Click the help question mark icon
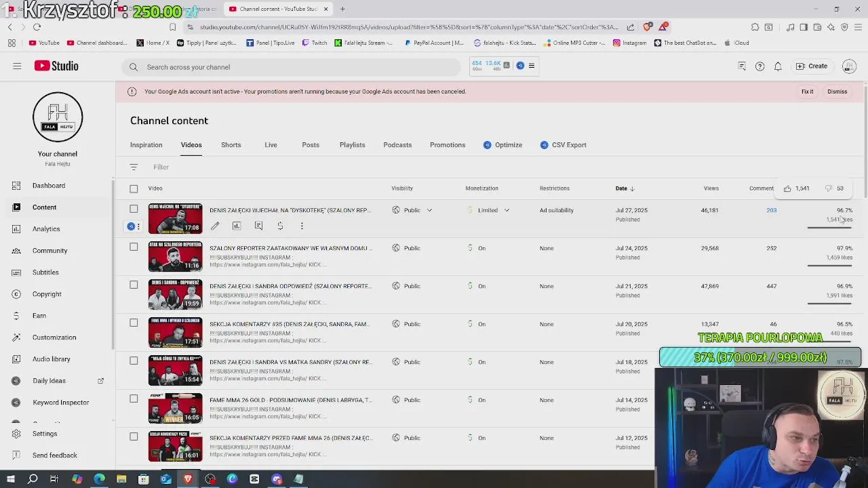868x488 pixels. click(759, 66)
